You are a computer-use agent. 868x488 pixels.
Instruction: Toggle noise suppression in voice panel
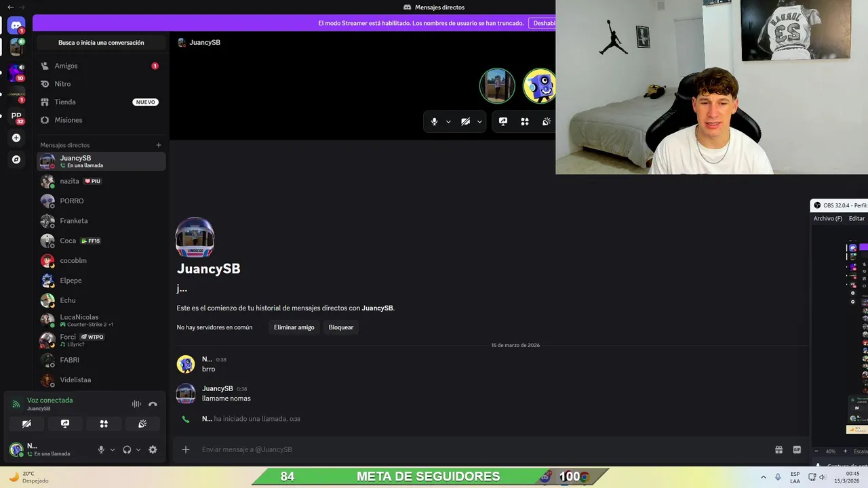[x=136, y=404]
